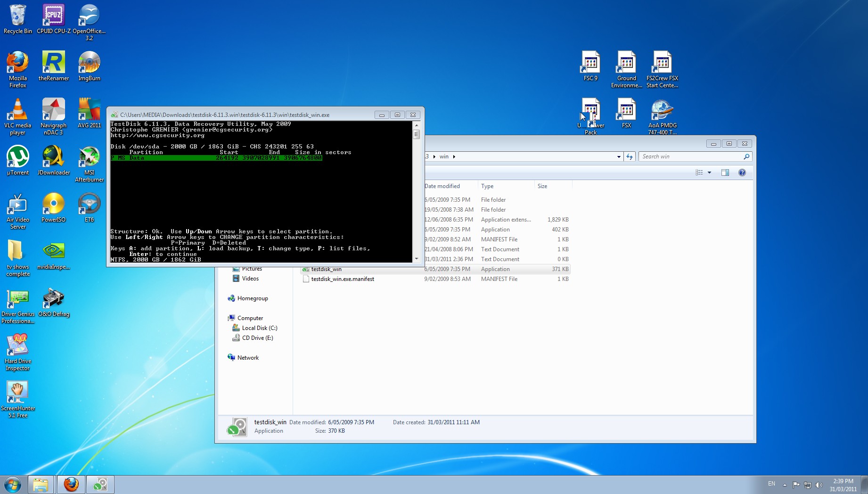Click the µTorrent desktop shortcut
This screenshot has height=494, width=868.
pyautogui.click(x=18, y=160)
